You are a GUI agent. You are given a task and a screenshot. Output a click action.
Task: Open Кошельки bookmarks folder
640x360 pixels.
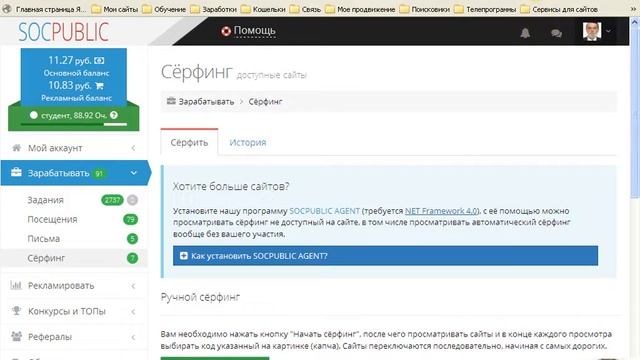(263, 9)
